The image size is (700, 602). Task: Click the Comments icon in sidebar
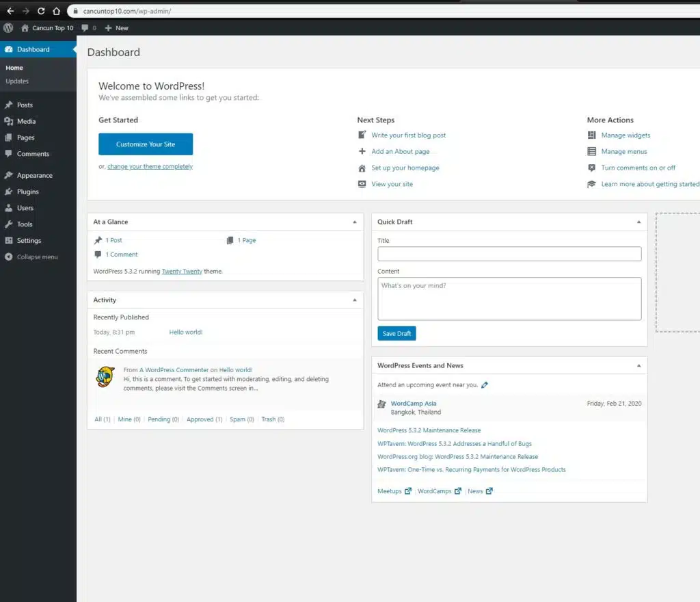[8, 154]
